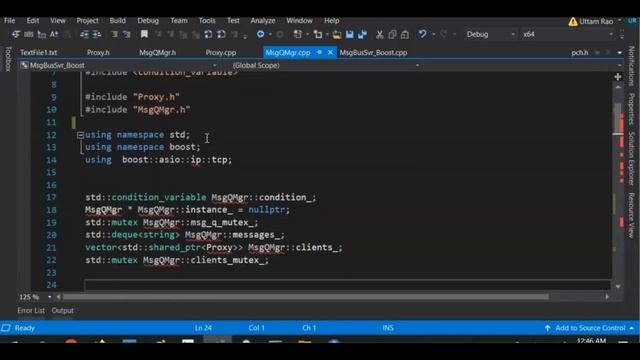Open the x64 platform dropdown
Image resolution: width=640 pixels, height=360 pixels.
tap(567, 35)
